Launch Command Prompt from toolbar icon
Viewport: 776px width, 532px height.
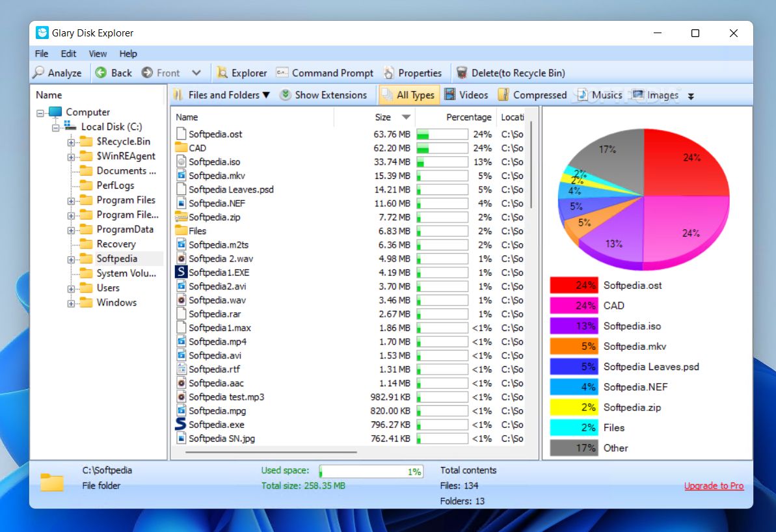coord(282,73)
